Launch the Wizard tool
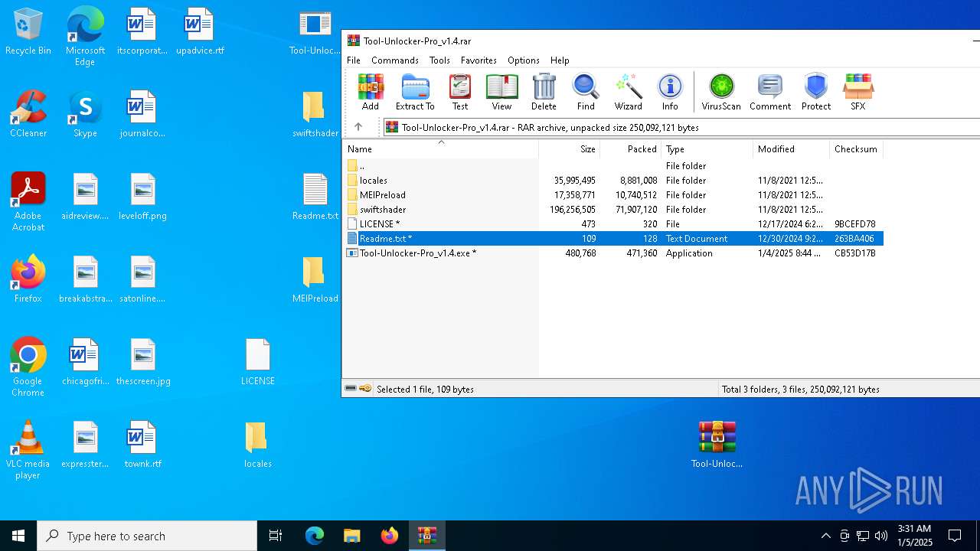 coord(628,92)
